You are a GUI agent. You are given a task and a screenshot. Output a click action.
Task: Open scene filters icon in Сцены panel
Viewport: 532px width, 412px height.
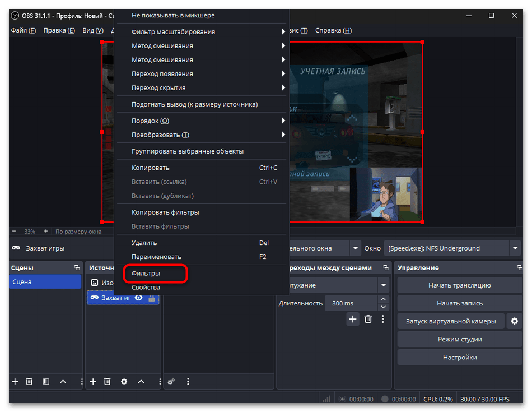(x=46, y=381)
